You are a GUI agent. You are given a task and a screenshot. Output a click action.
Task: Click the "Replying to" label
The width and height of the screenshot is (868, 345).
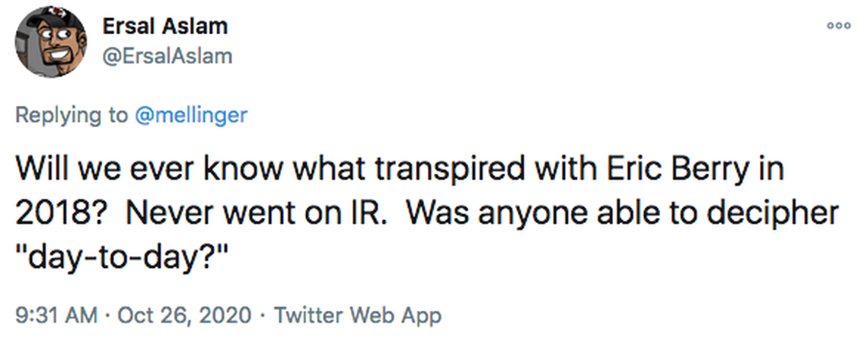(x=72, y=115)
